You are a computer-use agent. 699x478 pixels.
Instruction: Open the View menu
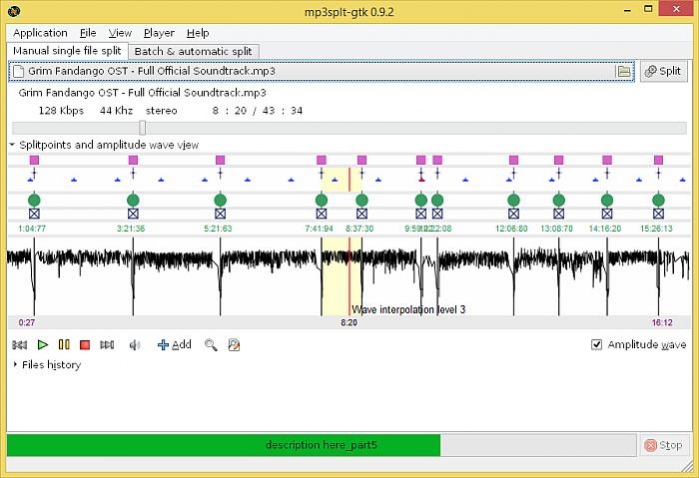coord(120,33)
